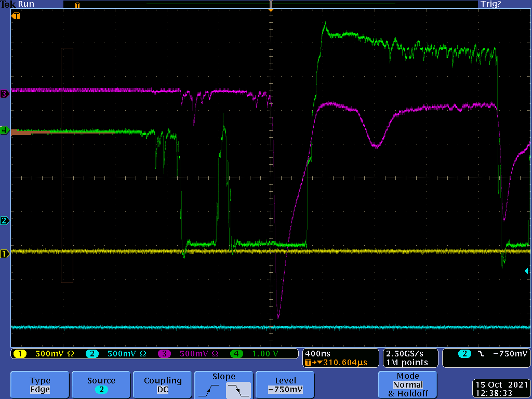Open the Coupling DC options
This screenshot has width=532, height=399.
(163, 385)
